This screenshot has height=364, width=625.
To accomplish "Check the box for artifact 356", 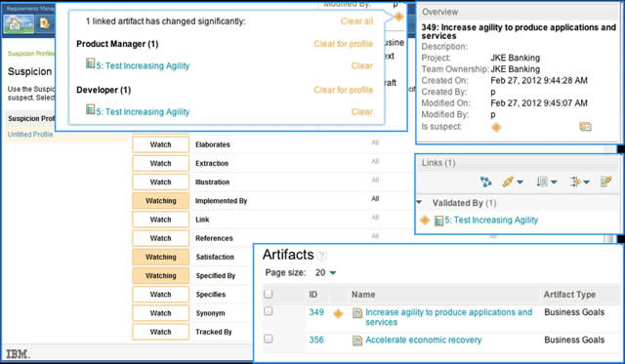I will 269,339.
